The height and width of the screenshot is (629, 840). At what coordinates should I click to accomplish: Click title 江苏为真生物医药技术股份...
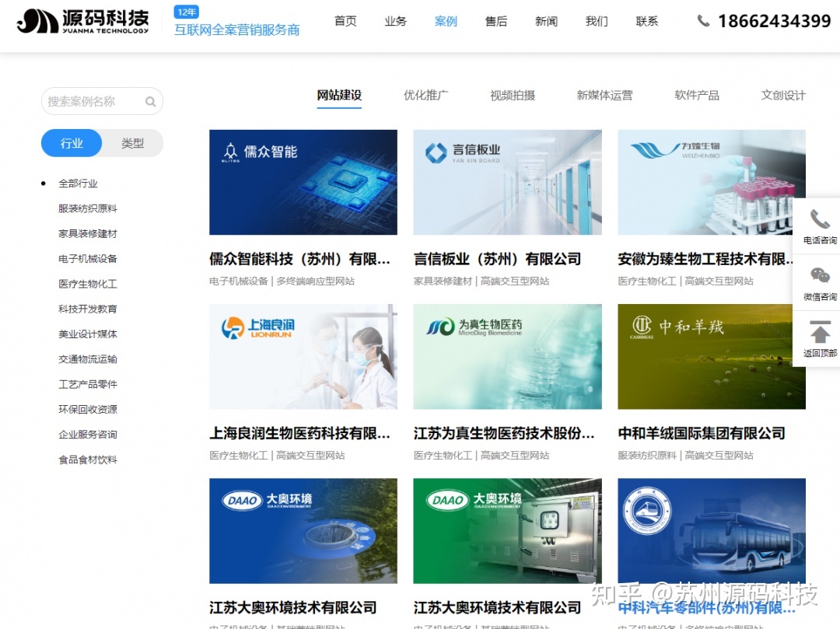click(x=503, y=434)
